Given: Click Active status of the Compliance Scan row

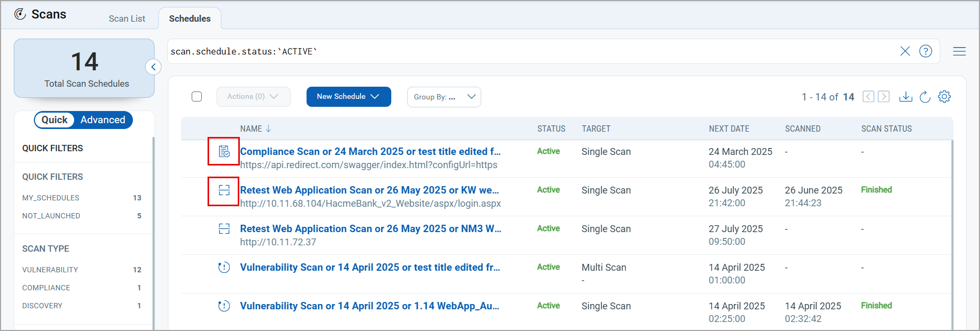Looking at the screenshot, I should [548, 151].
